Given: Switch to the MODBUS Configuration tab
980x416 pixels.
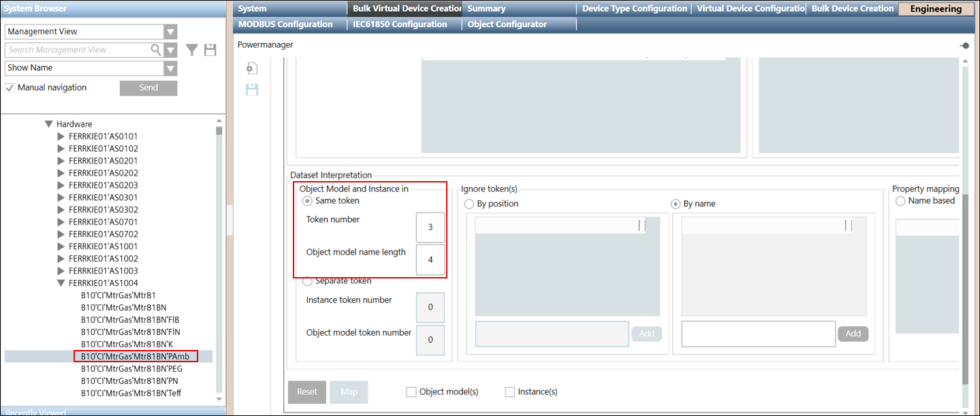Looking at the screenshot, I should 285,25.
